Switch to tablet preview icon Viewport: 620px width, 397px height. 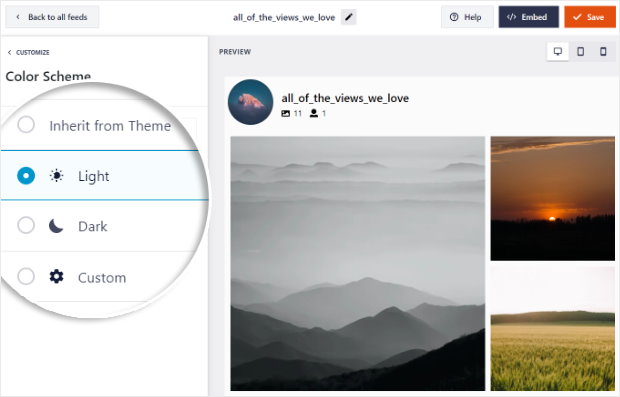click(x=580, y=51)
